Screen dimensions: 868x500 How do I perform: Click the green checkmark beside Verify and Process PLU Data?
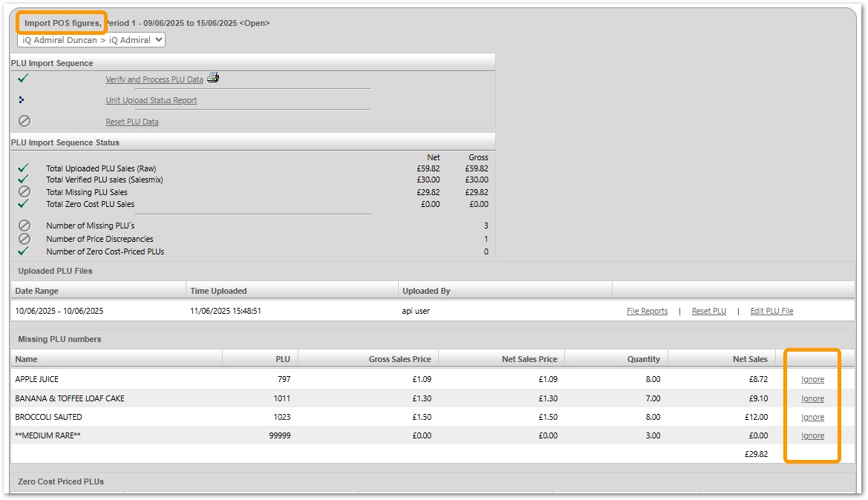[23, 79]
